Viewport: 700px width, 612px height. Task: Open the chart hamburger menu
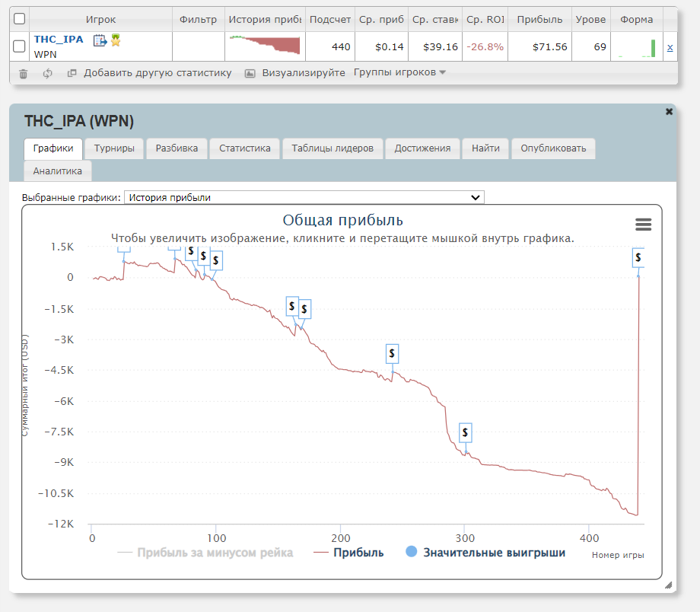(643, 224)
